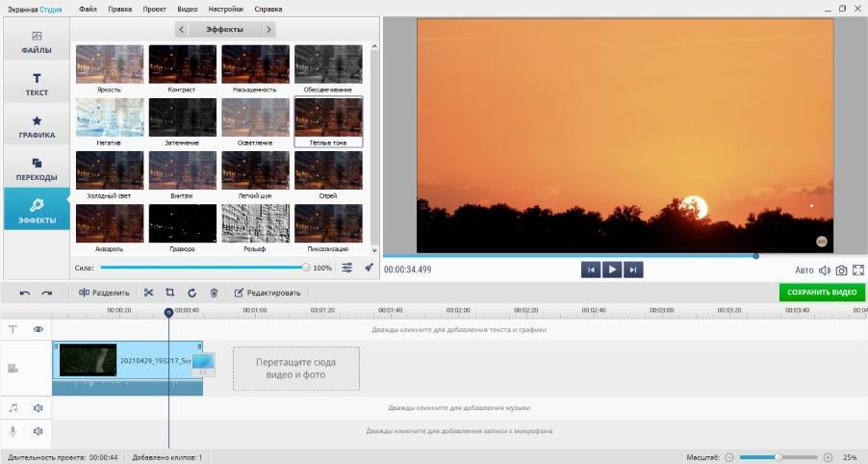The width and height of the screenshot is (868, 464).
Task: Open effect settings sliders icon
Action: coord(347,268)
